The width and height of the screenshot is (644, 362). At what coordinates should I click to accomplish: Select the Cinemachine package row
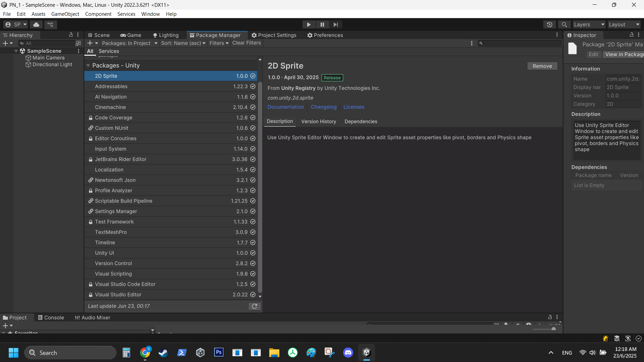click(x=171, y=107)
